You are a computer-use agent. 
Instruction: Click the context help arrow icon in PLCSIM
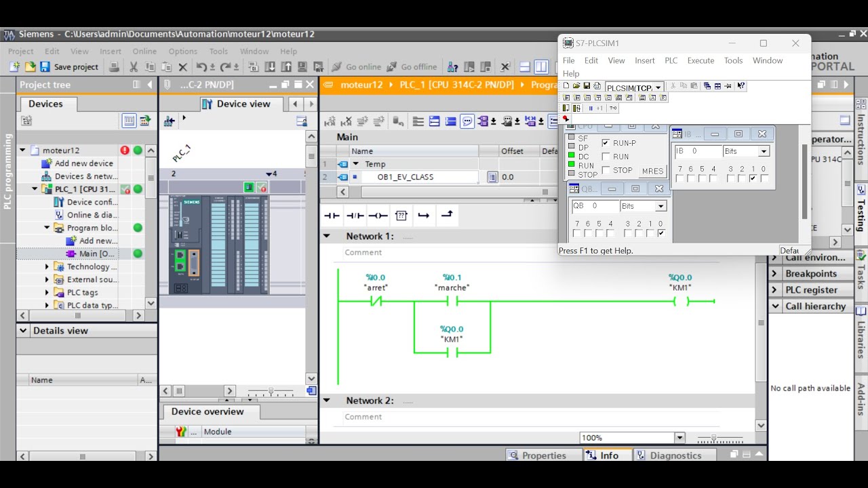coord(741,86)
